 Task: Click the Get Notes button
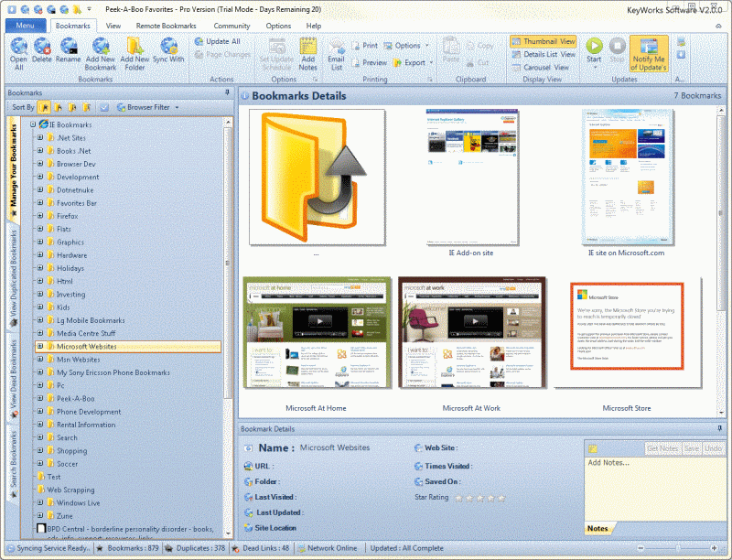tap(662, 448)
